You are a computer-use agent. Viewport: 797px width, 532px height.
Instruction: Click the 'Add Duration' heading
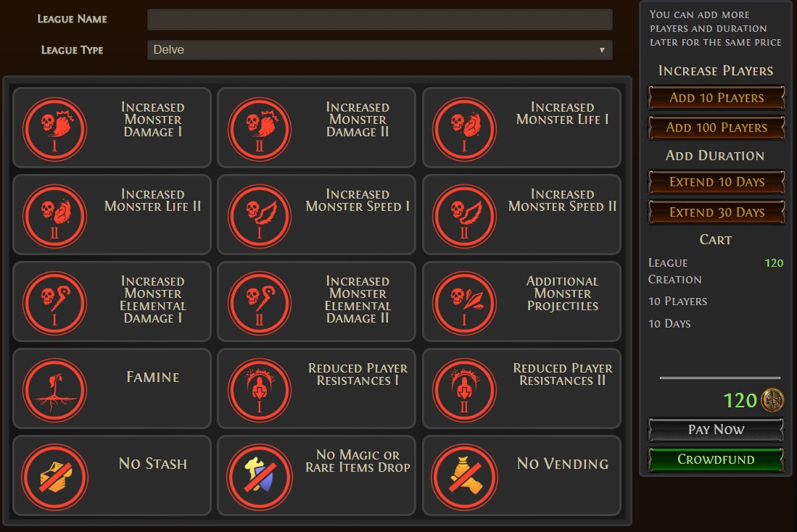coord(715,156)
